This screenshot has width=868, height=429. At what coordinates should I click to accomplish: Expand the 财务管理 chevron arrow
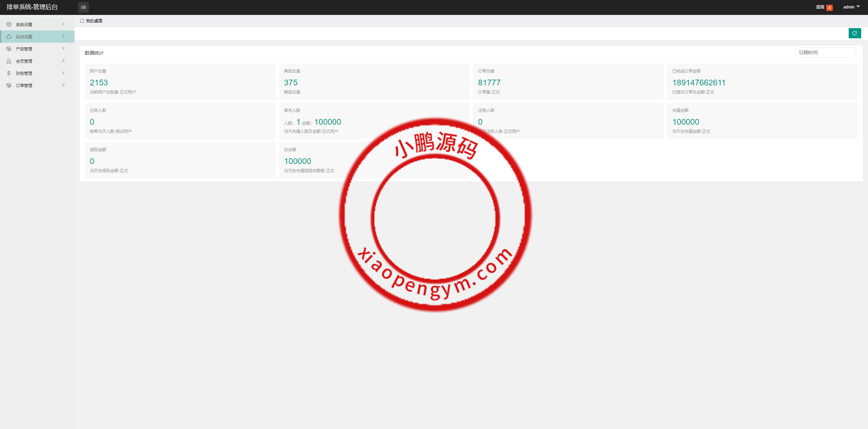click(x=63, y=73)
